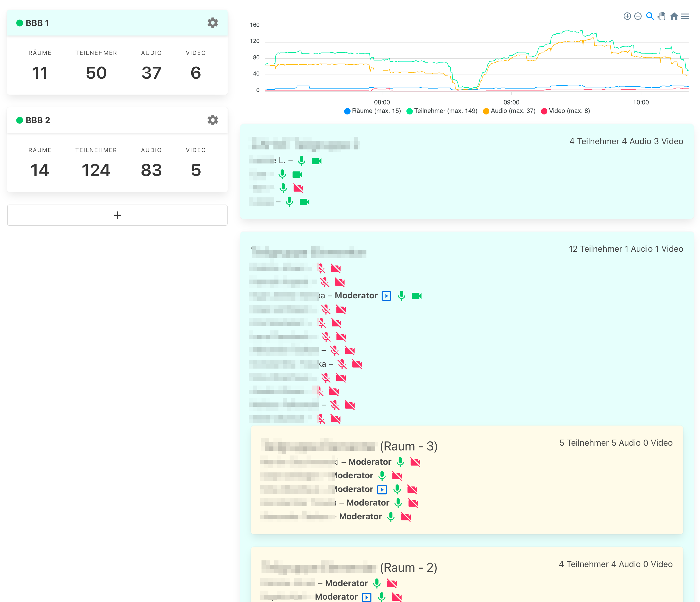Toggle the Teilnehmer series in chart legend

pos(442,111)
